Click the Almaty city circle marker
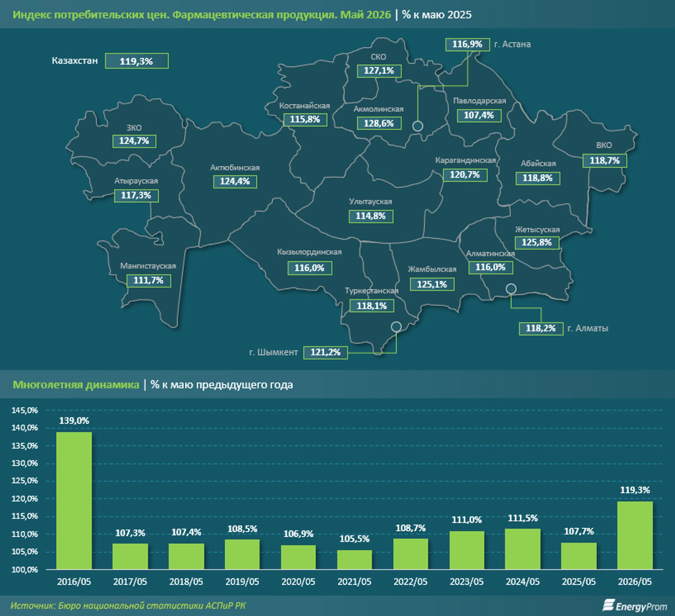The height and width of the screenshot is (616, 675). pyautogui.click(x=511, y=288)
